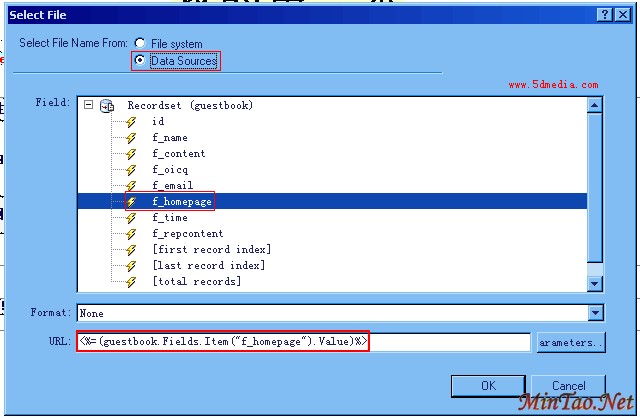Select the [total records] entry
The height and width of the screenshot is (418, 640).
tap(196, 282)
